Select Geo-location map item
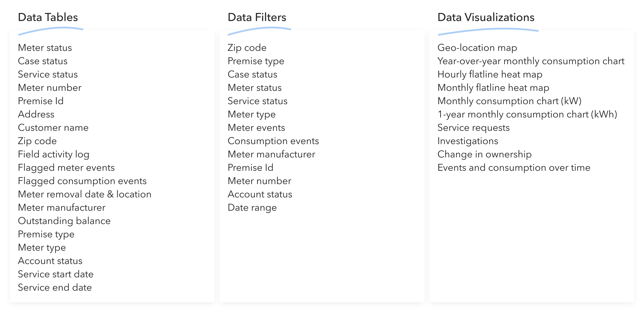Image resolution: width=644 pixels, height=312 pixels. [477, 48]
